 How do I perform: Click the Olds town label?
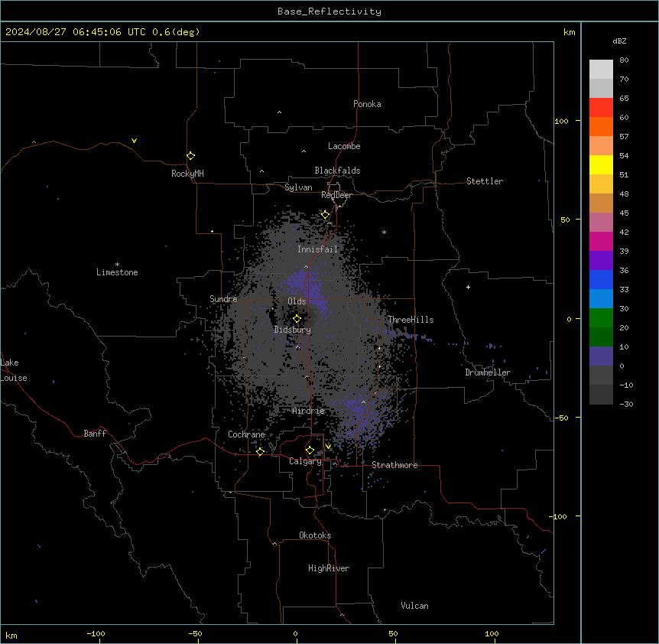pos(297,301)
